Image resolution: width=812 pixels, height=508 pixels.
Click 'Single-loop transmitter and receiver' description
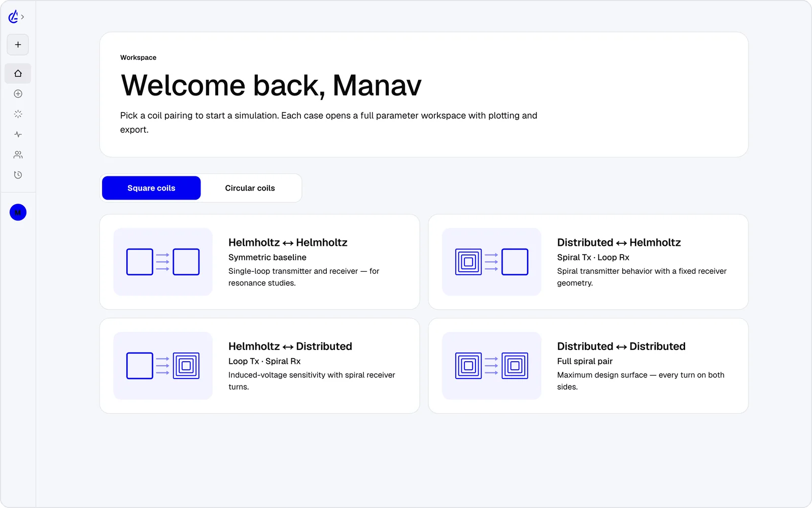(304, 277)
